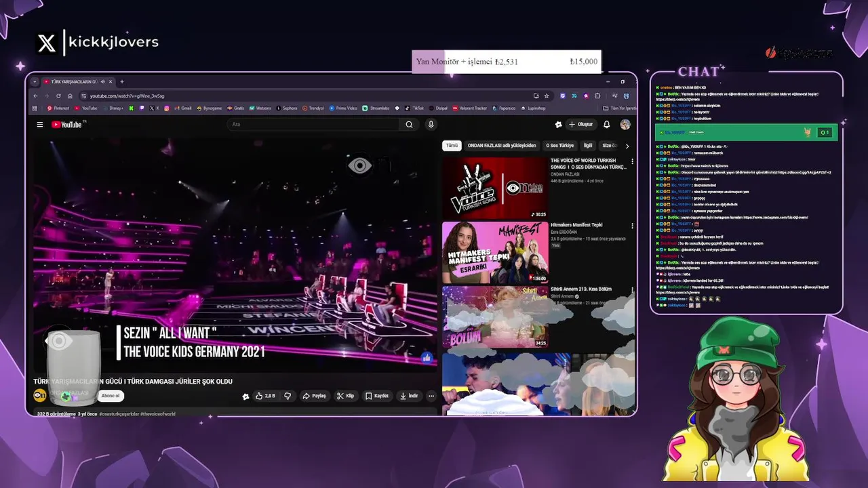Subscribe with the Abone ol button

(x=110, y=396)
